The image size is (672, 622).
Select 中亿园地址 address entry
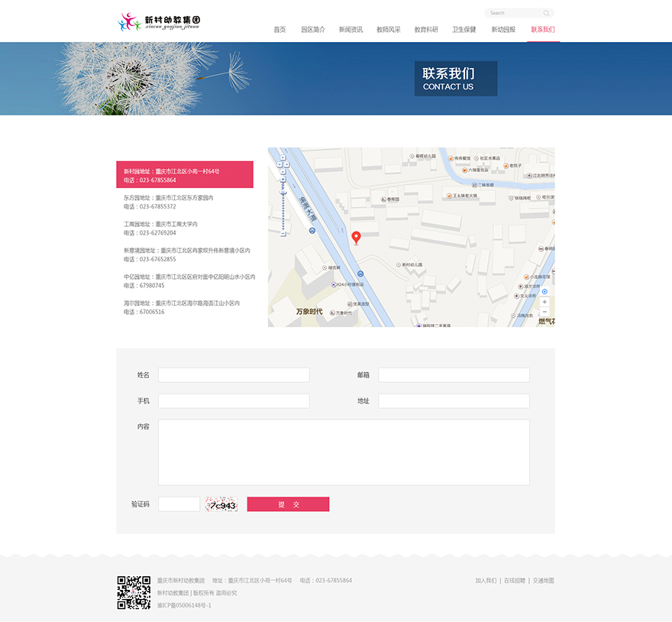tap(189, 281)
